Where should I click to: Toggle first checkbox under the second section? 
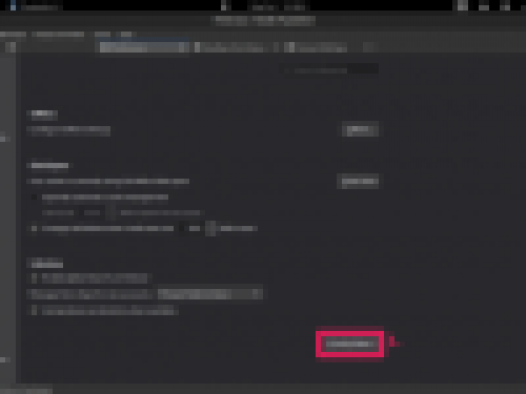tap(34, 197)
